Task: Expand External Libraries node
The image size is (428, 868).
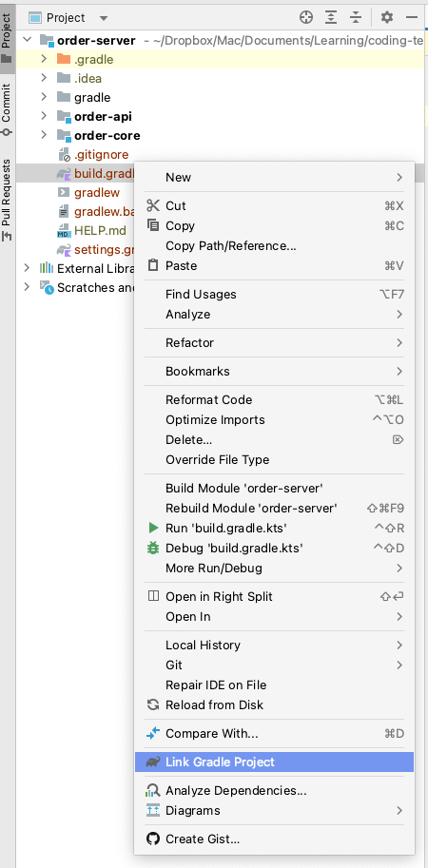Action: (27, 268)
